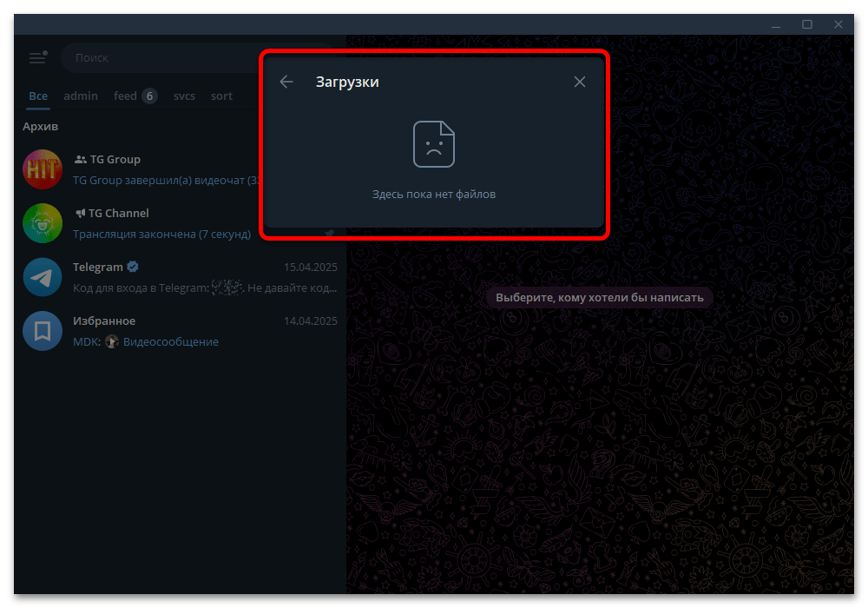The width and height of the screenshot is (868, 608).
Task: Open the TG Channel chat avatar
Action: click(42, 223)
